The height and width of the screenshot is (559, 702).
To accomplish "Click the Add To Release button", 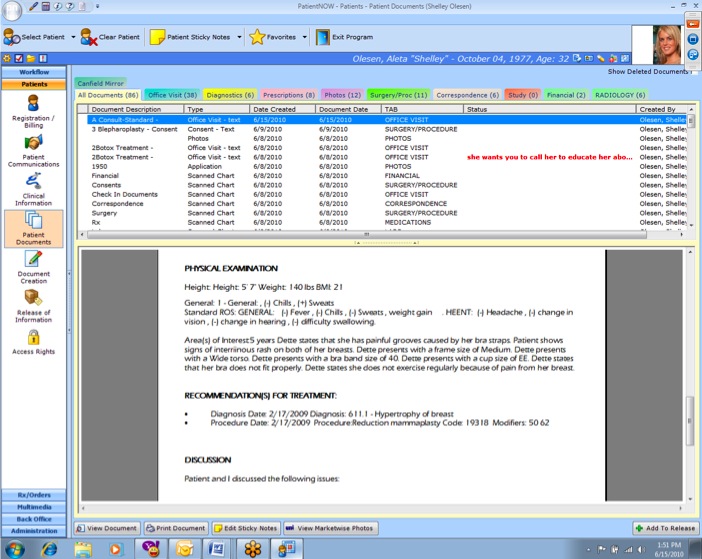I will point(666,528).
